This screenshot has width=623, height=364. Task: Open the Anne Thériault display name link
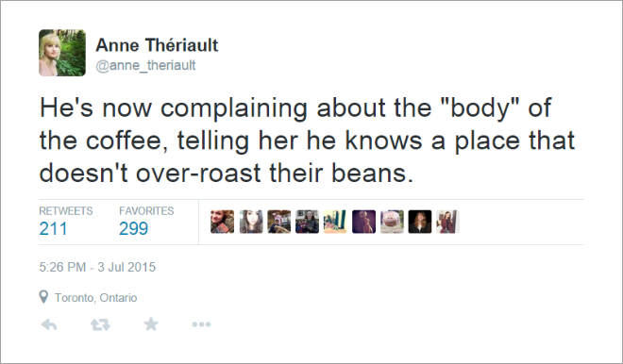(x=157, y=45)
